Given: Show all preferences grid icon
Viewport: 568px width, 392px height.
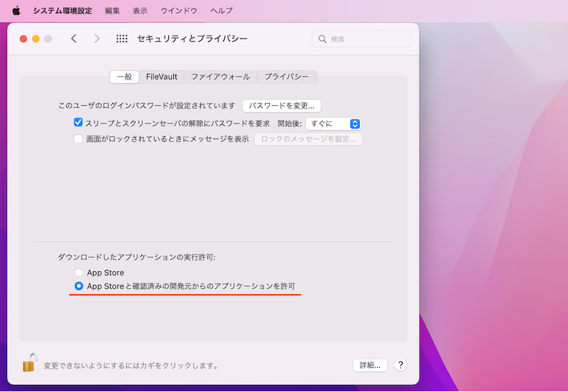Looking at the screenshot, I should [122, 39].
